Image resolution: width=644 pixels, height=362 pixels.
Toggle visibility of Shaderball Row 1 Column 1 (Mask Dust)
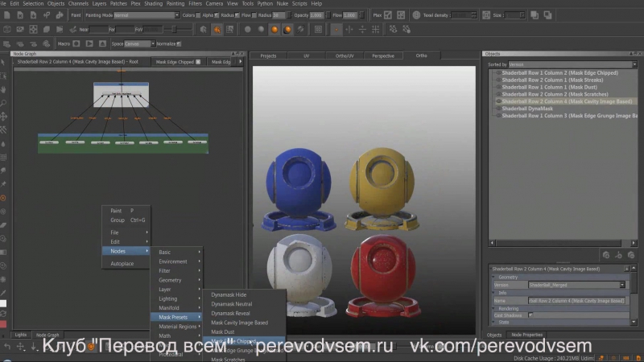coord(498,88)
